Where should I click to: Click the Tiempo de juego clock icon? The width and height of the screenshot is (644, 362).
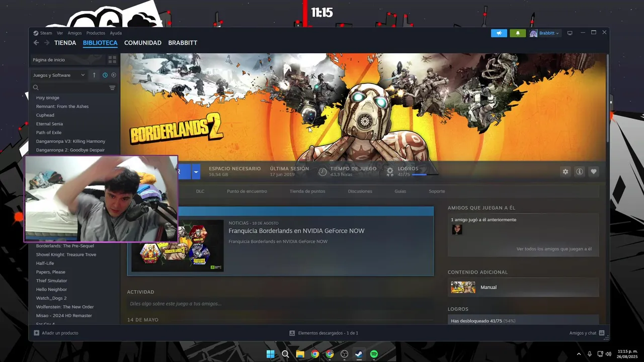pos(323,171)
